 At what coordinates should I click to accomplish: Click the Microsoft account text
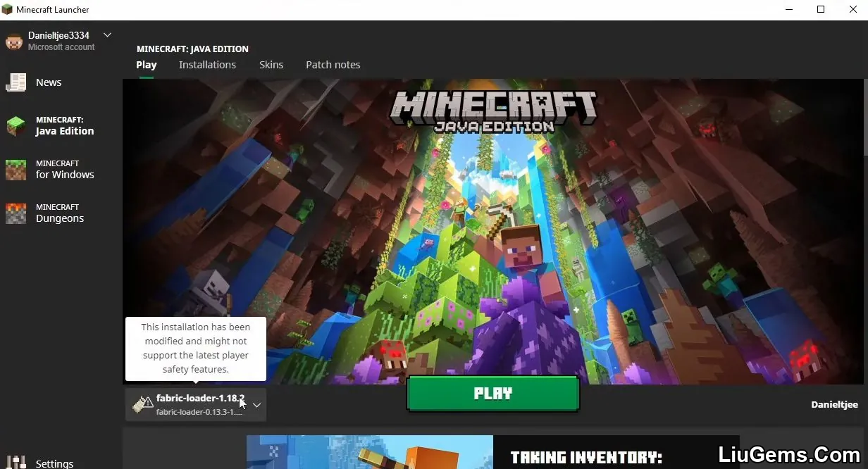click(61, 47)
